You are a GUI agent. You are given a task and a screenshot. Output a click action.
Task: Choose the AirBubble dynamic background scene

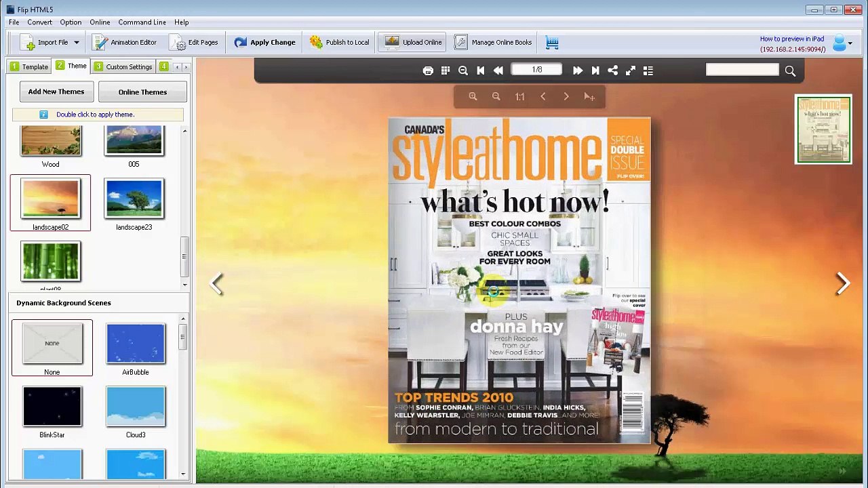pos(136,343)
